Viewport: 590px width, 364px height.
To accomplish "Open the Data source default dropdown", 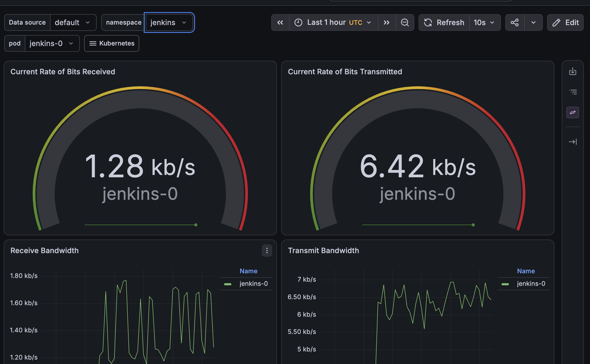I will [x=73, y=22].
